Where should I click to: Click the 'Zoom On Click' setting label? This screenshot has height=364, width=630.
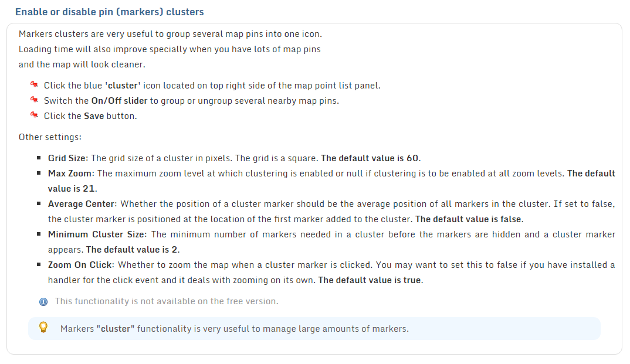coord(80,265)
